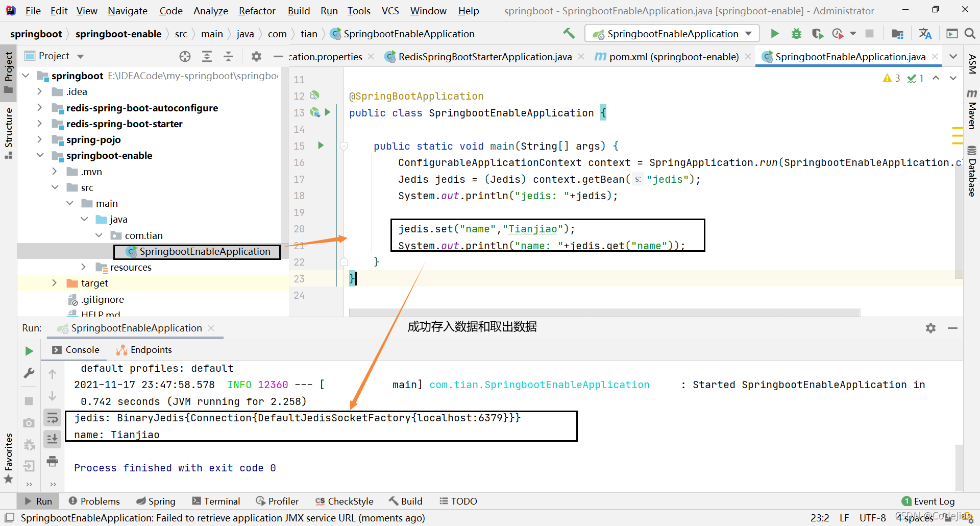Click run gutter icon on line 13
Viewport: 980px width, 526px height.
coord(328,112)
